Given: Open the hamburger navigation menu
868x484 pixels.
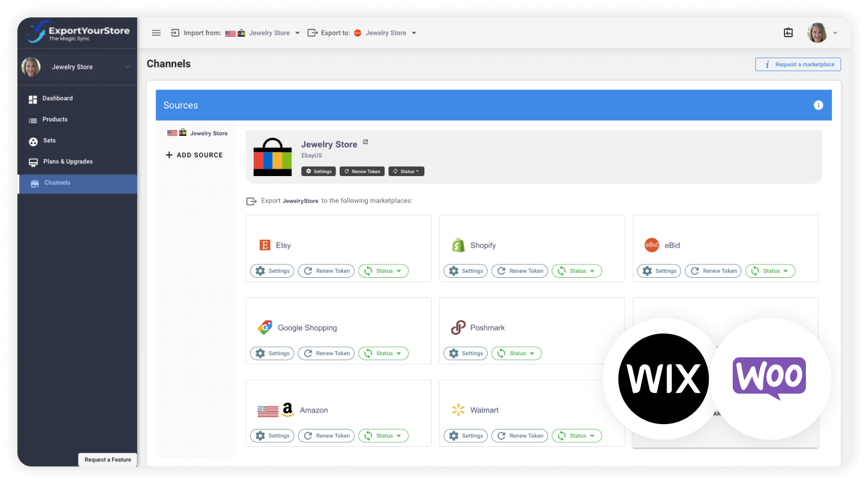Looking at the screenshot, I should point(156,33).
